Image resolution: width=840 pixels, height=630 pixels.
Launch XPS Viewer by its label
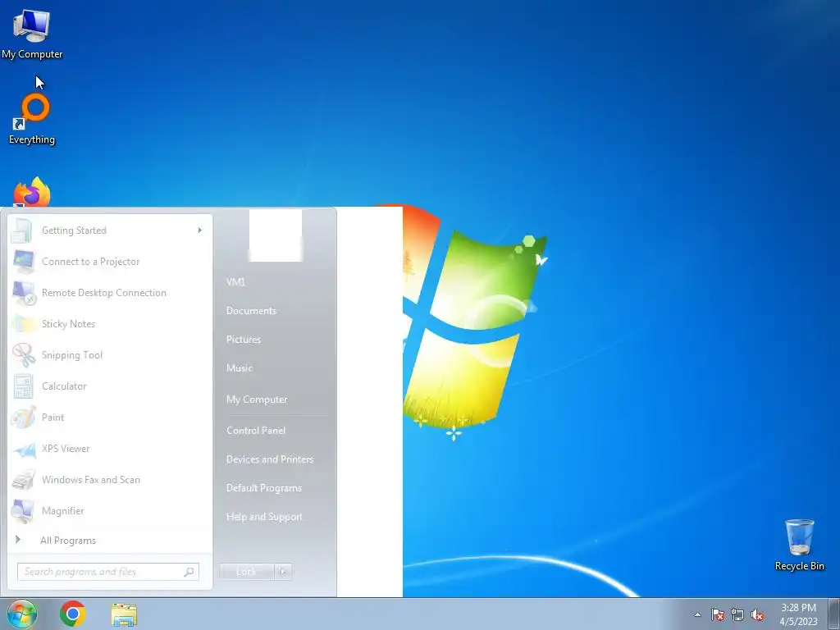pos(66,449)
